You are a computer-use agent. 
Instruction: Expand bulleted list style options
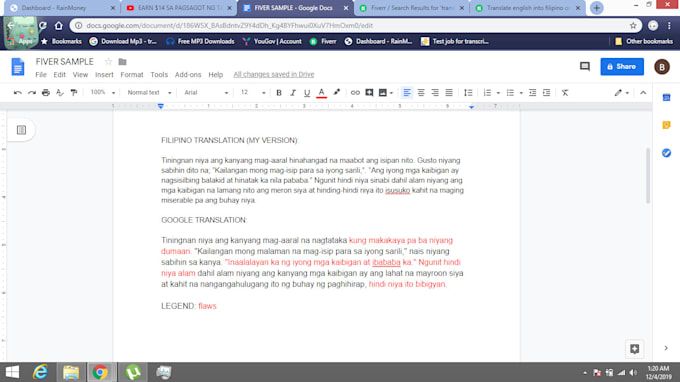tap(521, 93)
